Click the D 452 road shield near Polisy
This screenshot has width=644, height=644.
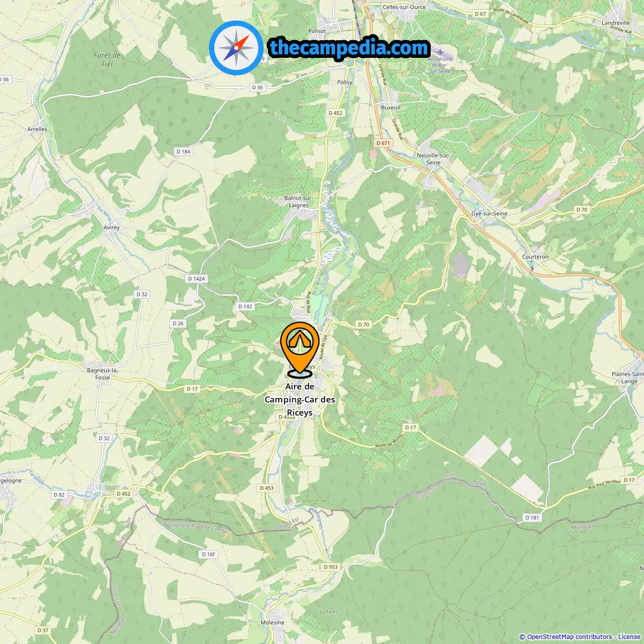pyautogui.click(x=336, y=113)
